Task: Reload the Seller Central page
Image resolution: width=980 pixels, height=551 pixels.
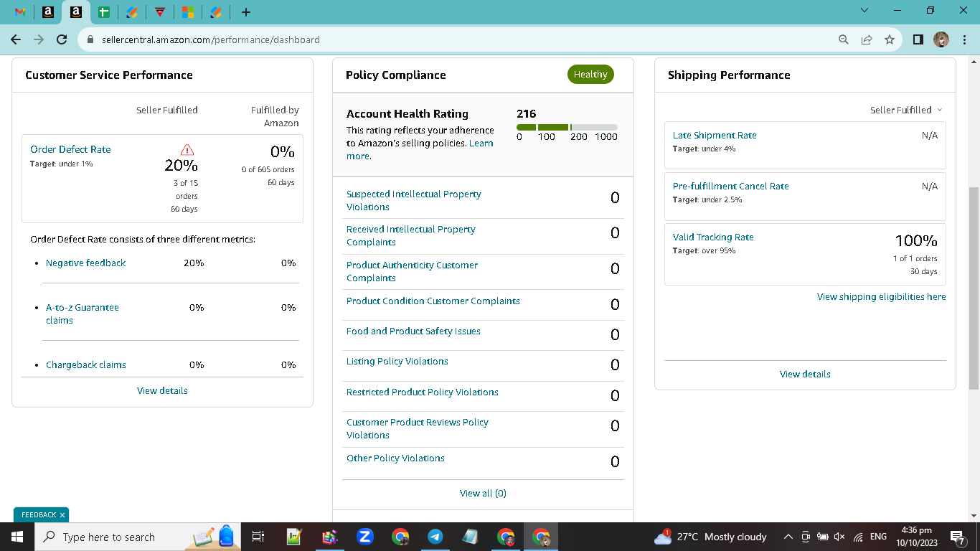Action: (62, 39)
